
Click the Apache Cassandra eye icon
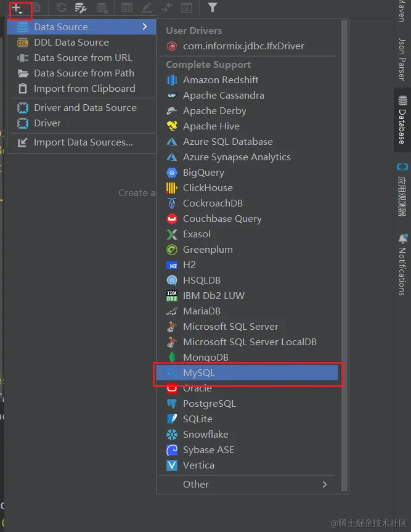click(x=172, y=96)
